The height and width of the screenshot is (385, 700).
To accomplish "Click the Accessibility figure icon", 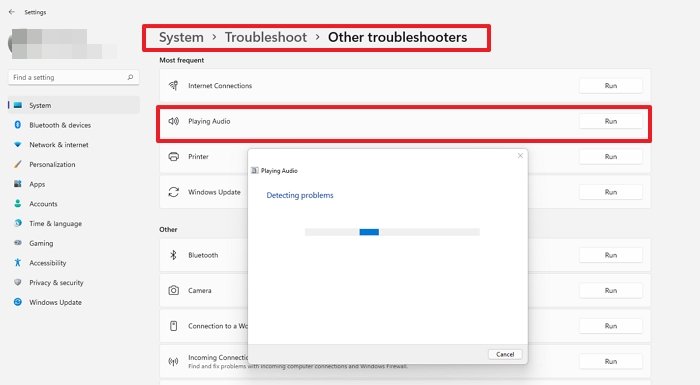I will click(x=18, y=262).
